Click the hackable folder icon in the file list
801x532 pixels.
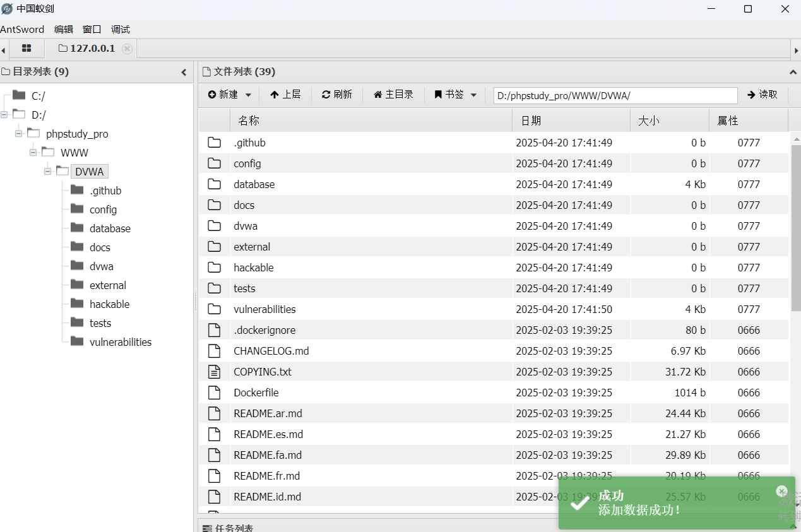(x=215, y=268)
